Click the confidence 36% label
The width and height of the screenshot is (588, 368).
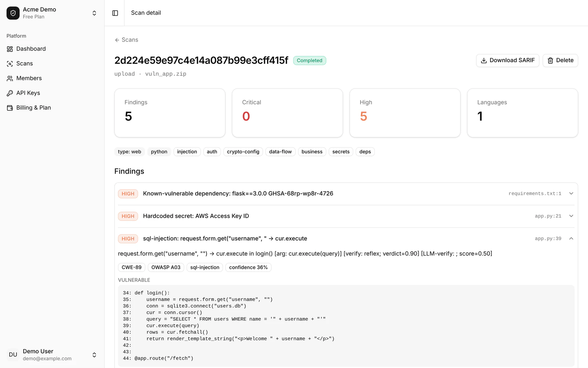pos(248,268)
